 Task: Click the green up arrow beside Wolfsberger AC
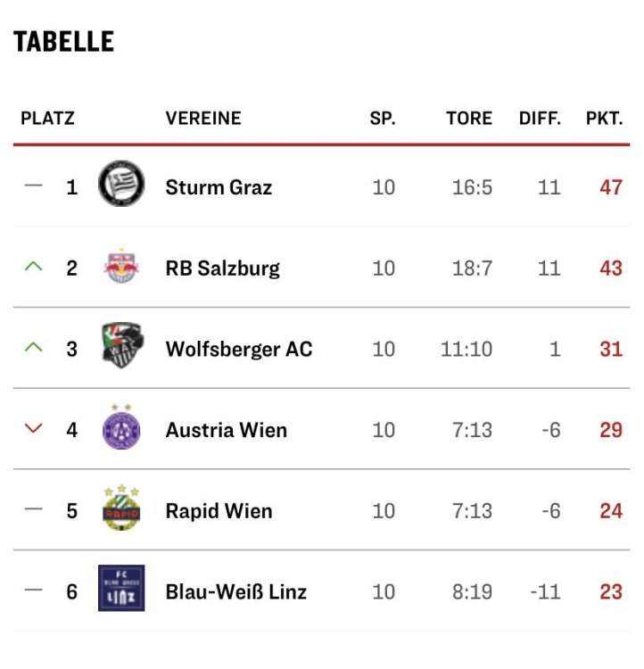click(x=34, y=348)
